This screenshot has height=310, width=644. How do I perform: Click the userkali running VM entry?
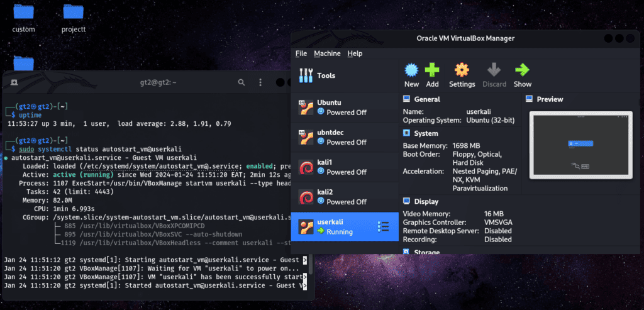click(x=345, y=226)
